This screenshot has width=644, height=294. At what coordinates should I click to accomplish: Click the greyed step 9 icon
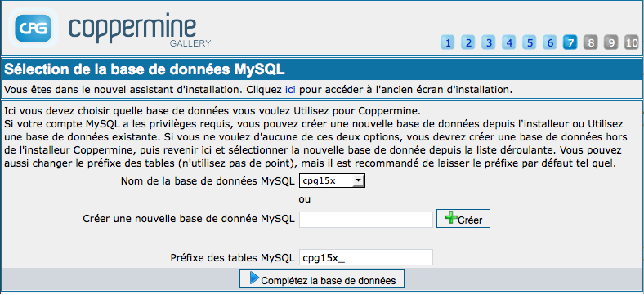point(611,42)
